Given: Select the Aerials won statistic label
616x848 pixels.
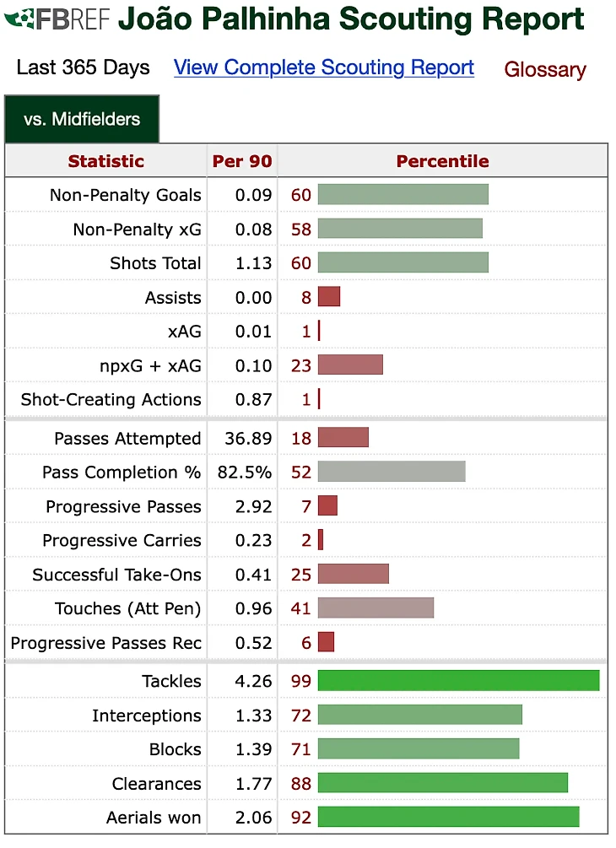Looking at the screenshot, I should point(153,817).
